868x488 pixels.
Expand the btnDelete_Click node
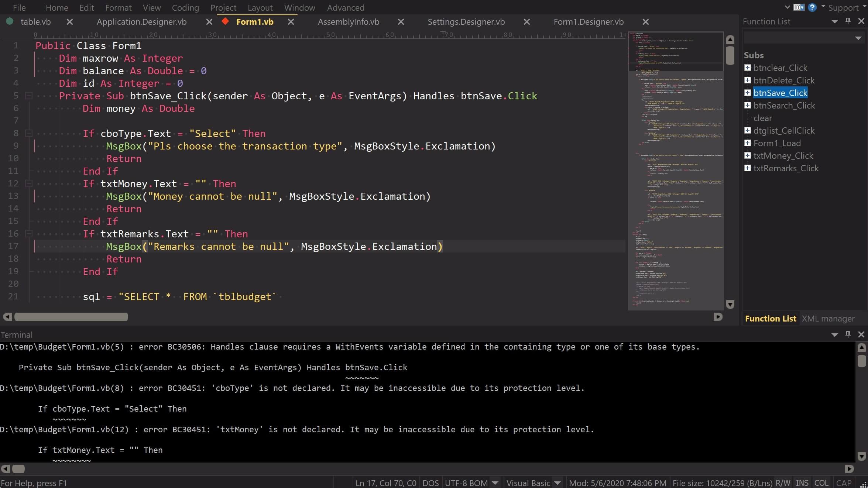(x=748, y=80)
